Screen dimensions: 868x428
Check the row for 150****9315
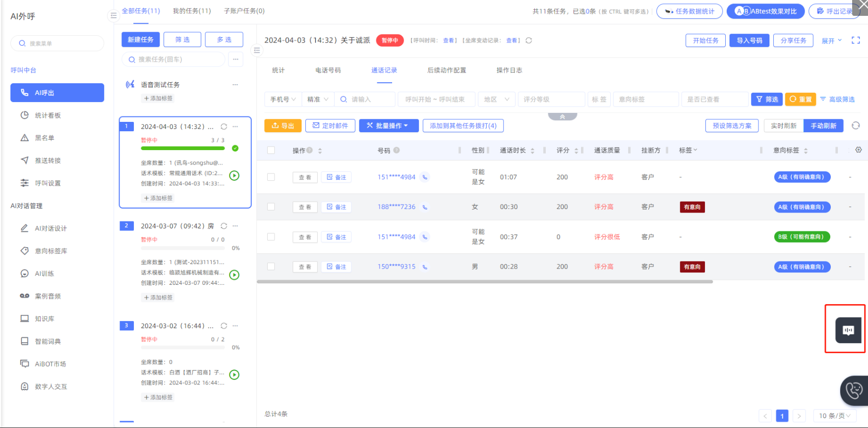coord(271,267)
